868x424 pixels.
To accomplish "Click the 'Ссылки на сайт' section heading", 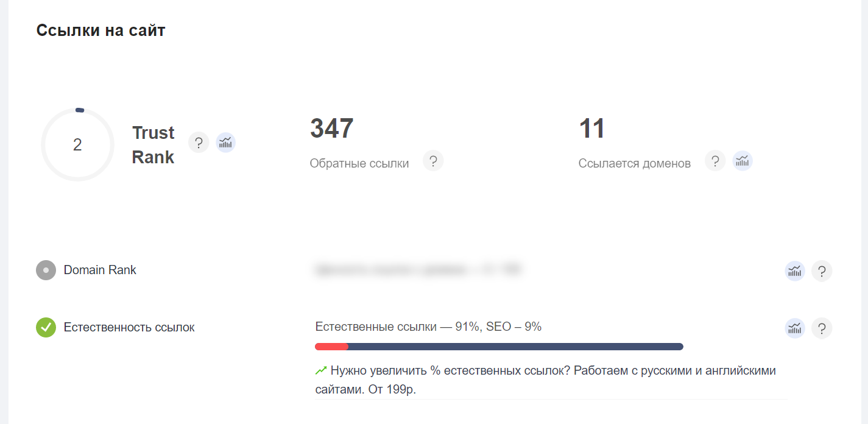I will (x=101, y=30).
